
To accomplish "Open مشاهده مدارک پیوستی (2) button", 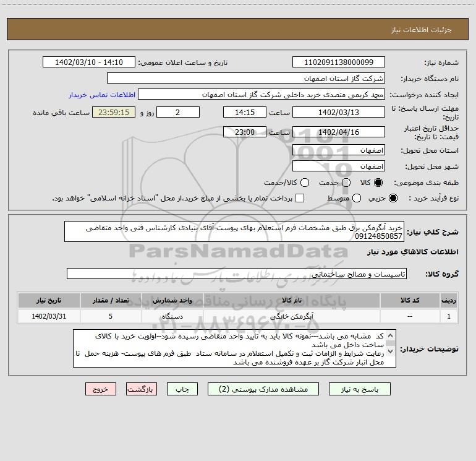I will point(263,389).
